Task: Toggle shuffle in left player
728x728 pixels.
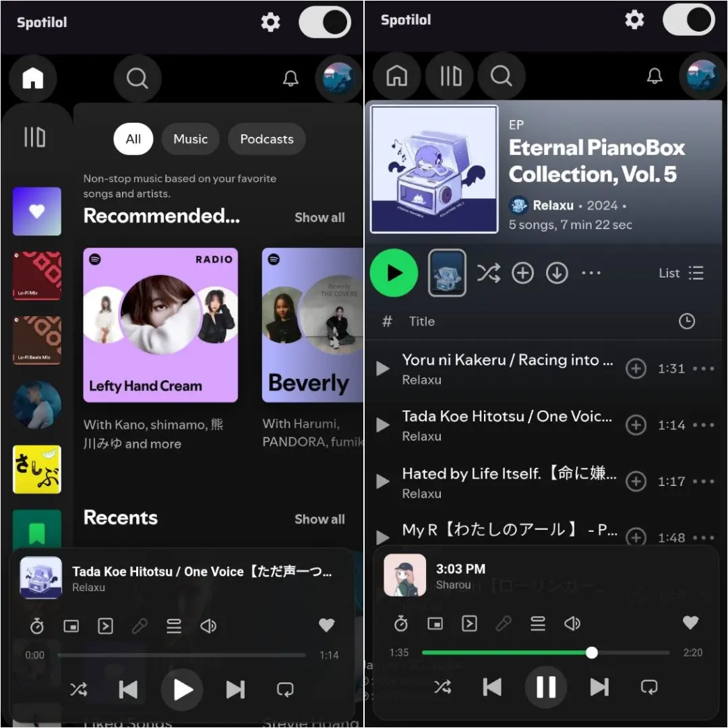Action: (x=78, y=690)
